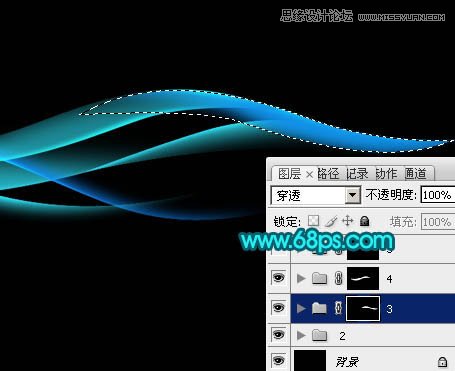Select mask thumbnail of group 4
This screenshot has width=455, height=371.
click(x=363, y=278)
